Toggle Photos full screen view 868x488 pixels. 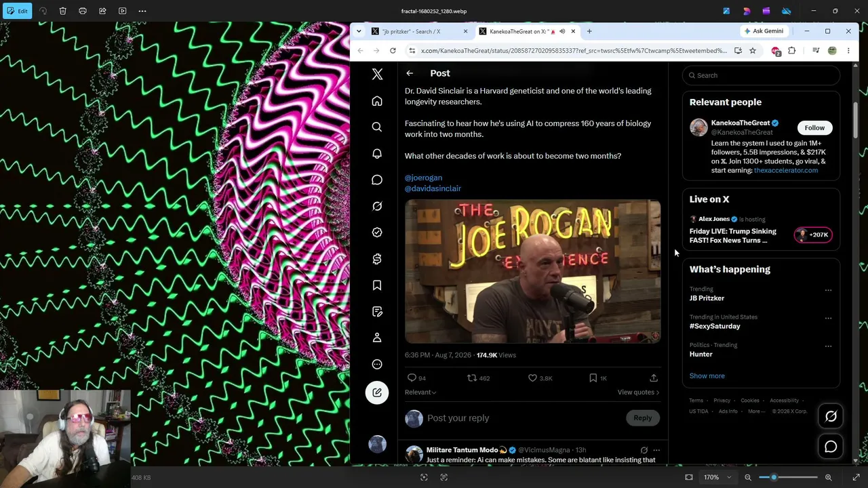[x=856, y=477]
